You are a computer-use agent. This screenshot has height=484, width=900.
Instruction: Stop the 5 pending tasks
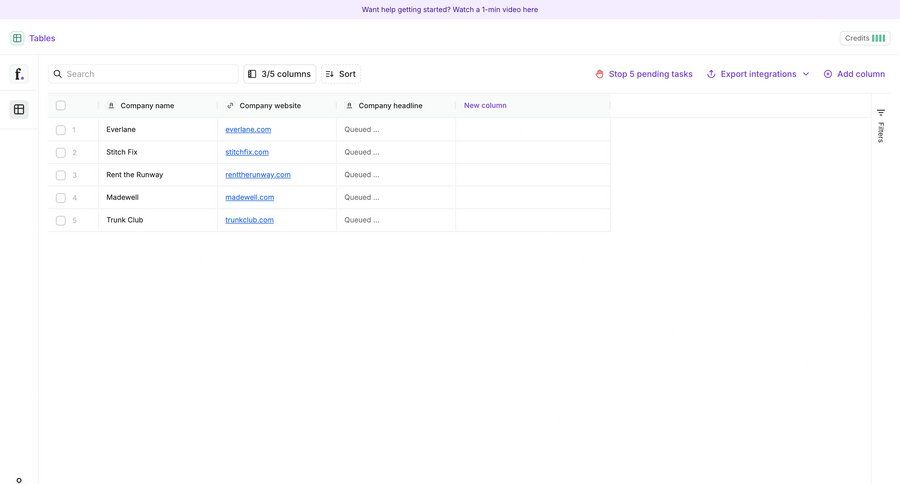pos(643,74)
